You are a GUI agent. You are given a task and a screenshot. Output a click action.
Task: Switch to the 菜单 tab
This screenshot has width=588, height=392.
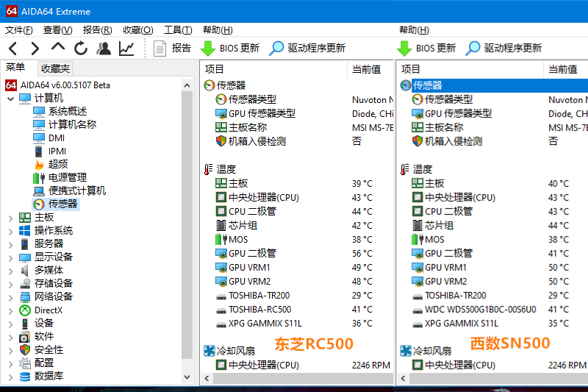[15, 68]
